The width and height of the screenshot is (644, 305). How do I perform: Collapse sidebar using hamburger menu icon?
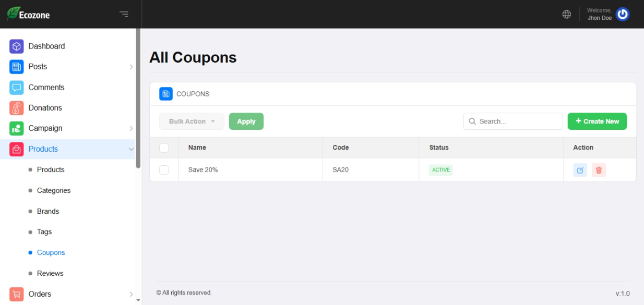pyautogui.click(x=124, y=14)
